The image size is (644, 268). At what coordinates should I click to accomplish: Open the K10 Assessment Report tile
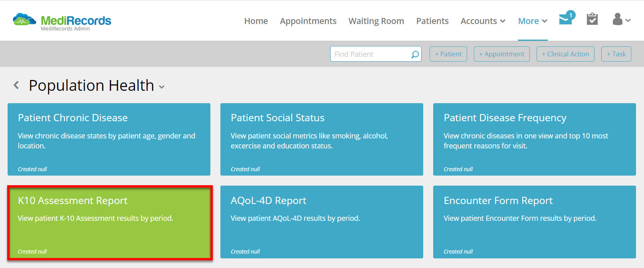click(109, 222)
